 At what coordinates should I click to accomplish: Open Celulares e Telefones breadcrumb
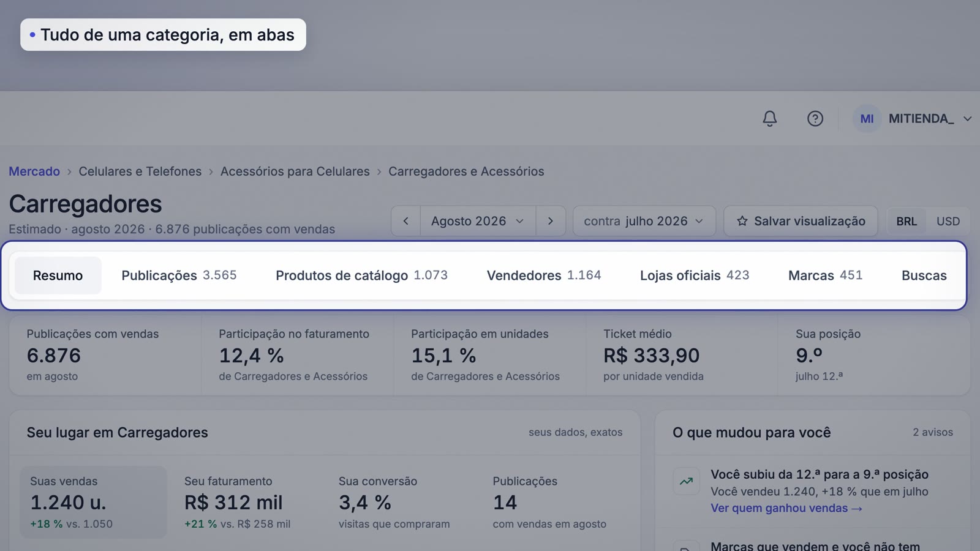(140, 171)
